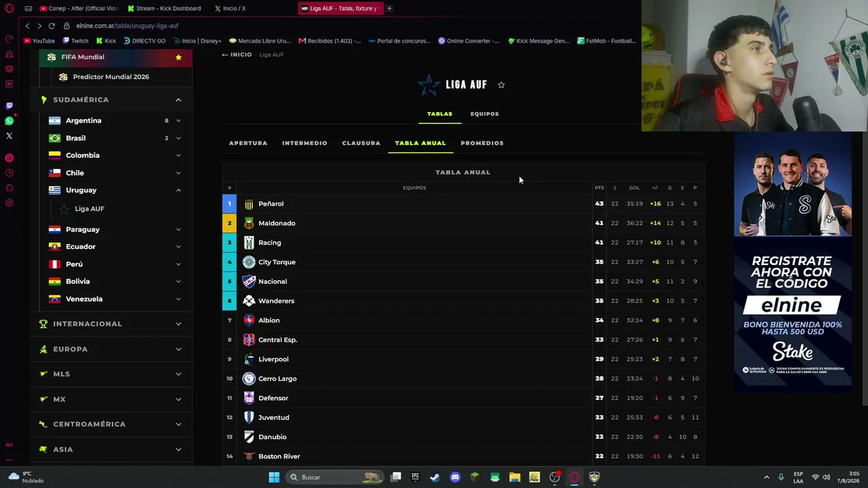Click the Danubio team crest
This screenshot has height=488, width=868.
[249, 437]
